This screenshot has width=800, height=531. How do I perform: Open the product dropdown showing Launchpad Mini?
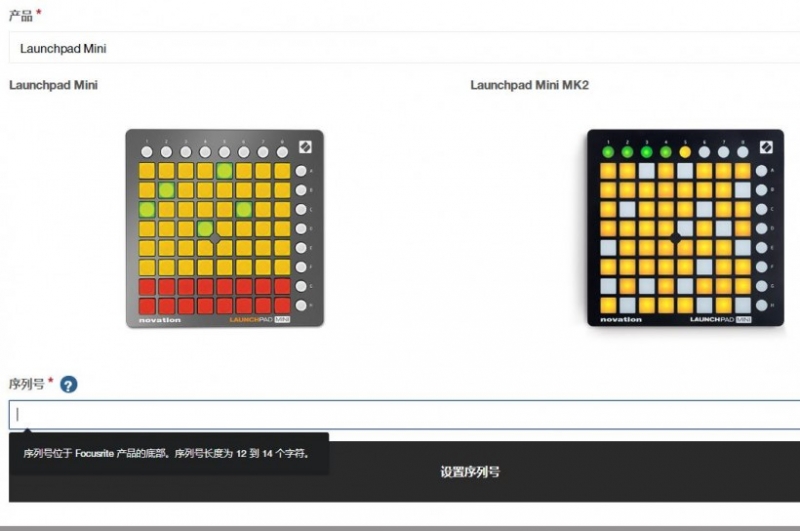coord(404,48)
